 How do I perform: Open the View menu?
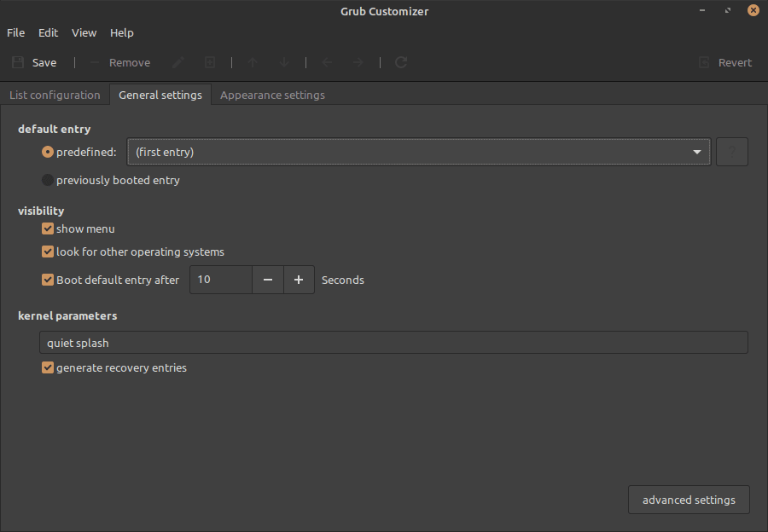coord(84,32)
